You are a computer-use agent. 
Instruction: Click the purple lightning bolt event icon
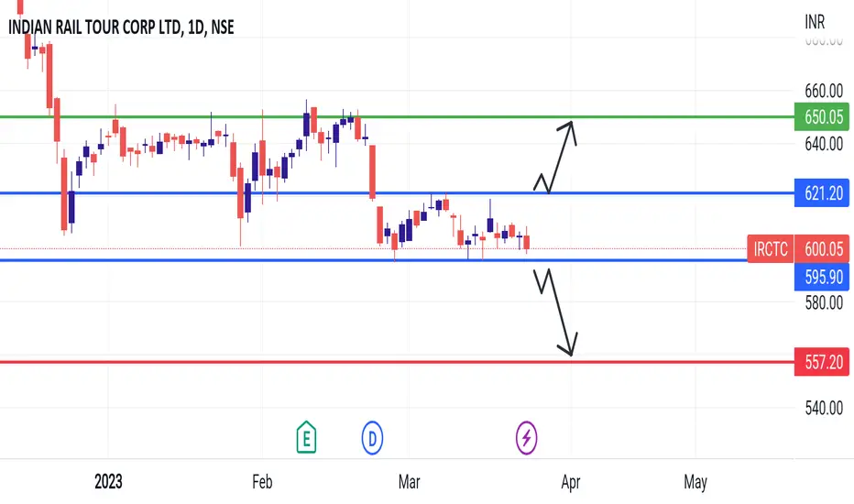[526, 437]
